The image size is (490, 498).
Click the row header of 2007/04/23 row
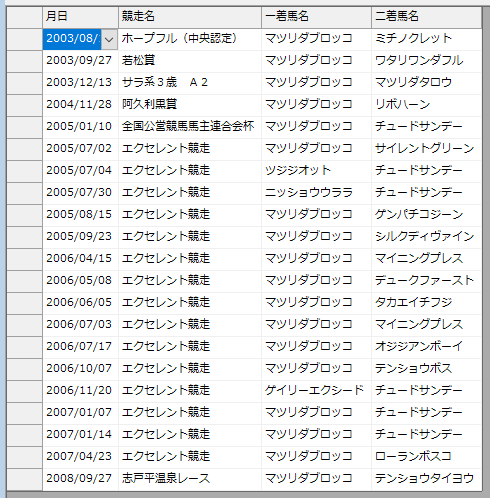[24, 457]
